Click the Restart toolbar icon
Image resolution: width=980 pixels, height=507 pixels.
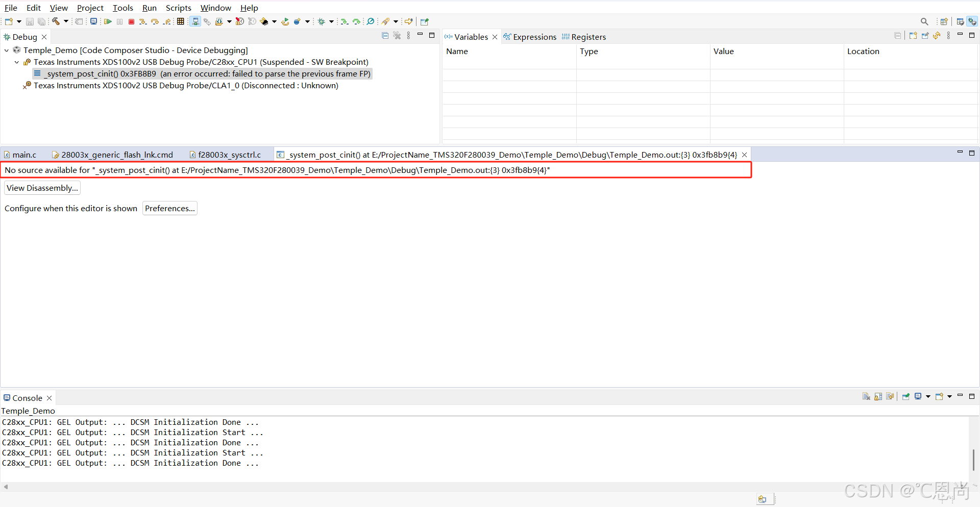285,21
